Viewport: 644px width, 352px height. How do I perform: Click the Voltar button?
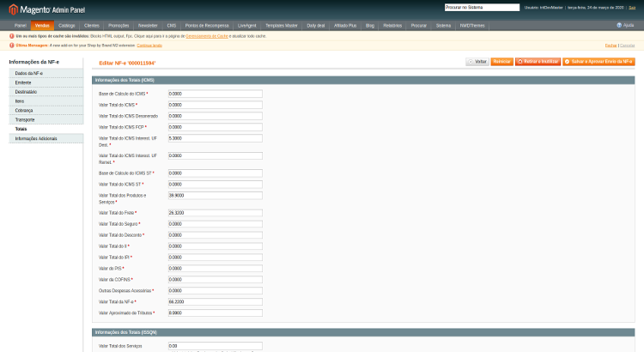coord(477,62)
